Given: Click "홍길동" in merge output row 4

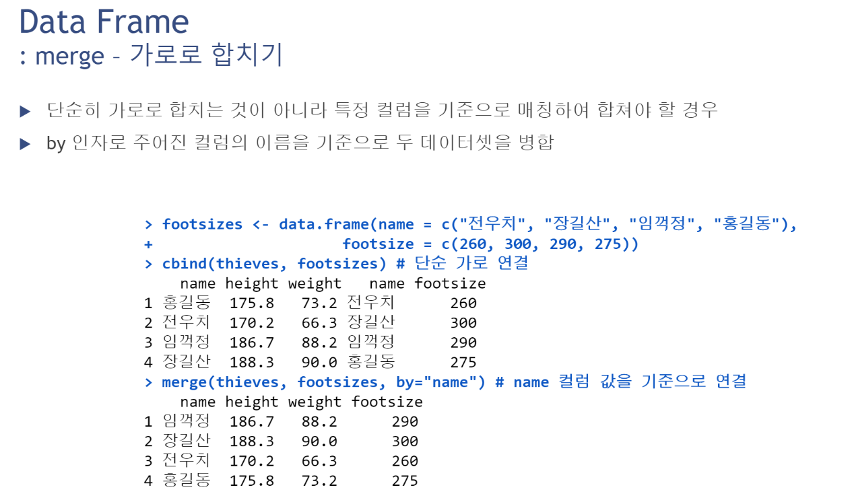Looking at the screenshot, I should [187, 481].
